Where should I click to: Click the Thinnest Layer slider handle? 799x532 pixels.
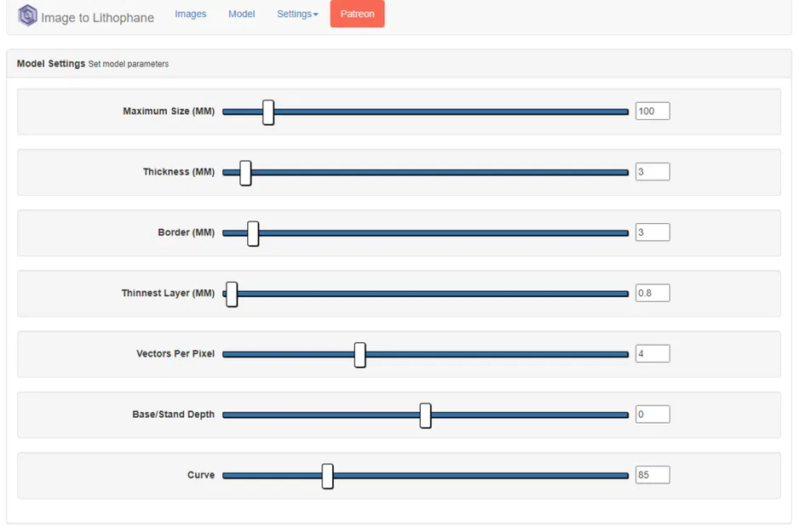point(232,294)
